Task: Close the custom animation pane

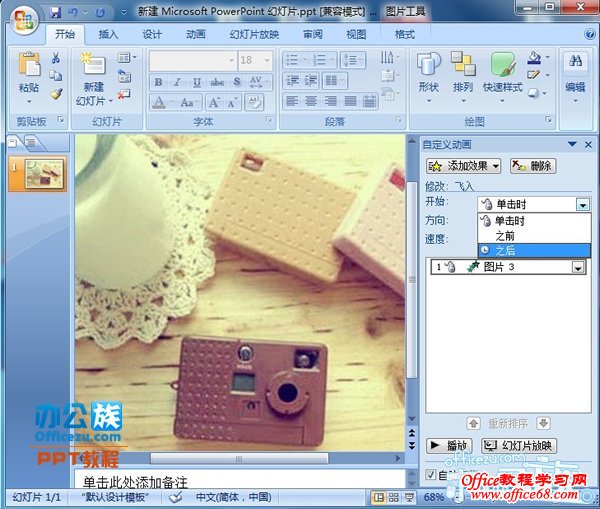Action: tap(588, 145)
